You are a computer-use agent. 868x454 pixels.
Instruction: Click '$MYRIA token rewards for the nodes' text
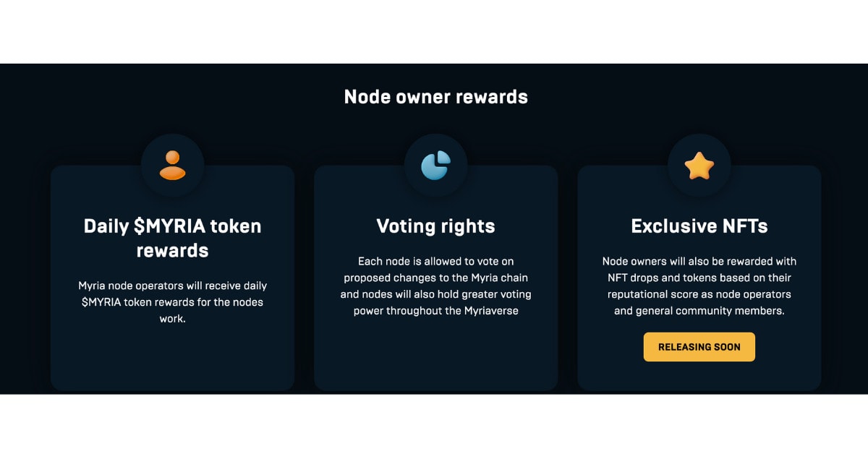click(173, 301)
